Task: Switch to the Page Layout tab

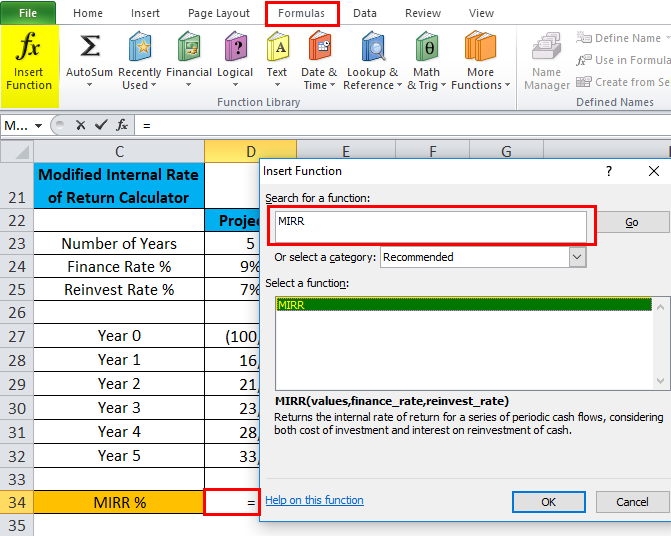Action: [x=219, y=13]
